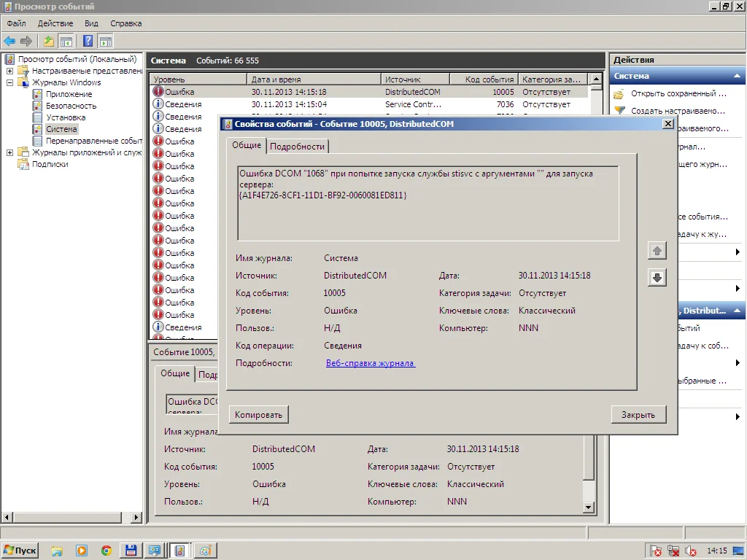Show previous event with up arrow button

(657, 251)
